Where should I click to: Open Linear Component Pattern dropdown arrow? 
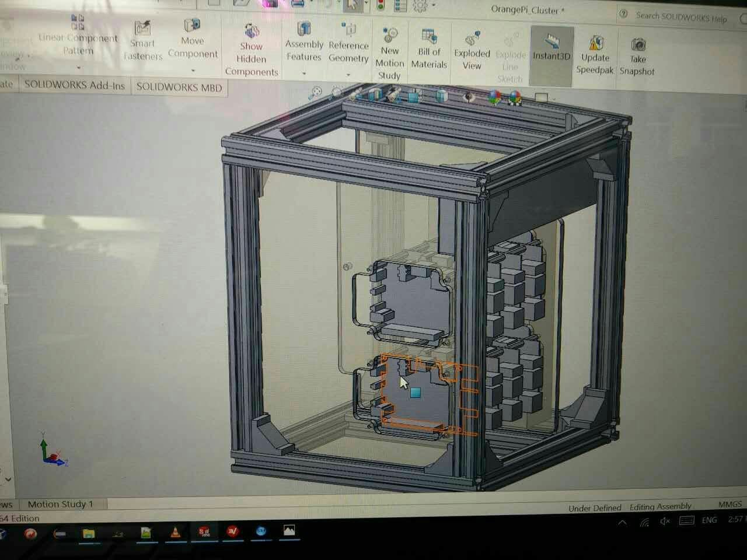pos(78,67)
